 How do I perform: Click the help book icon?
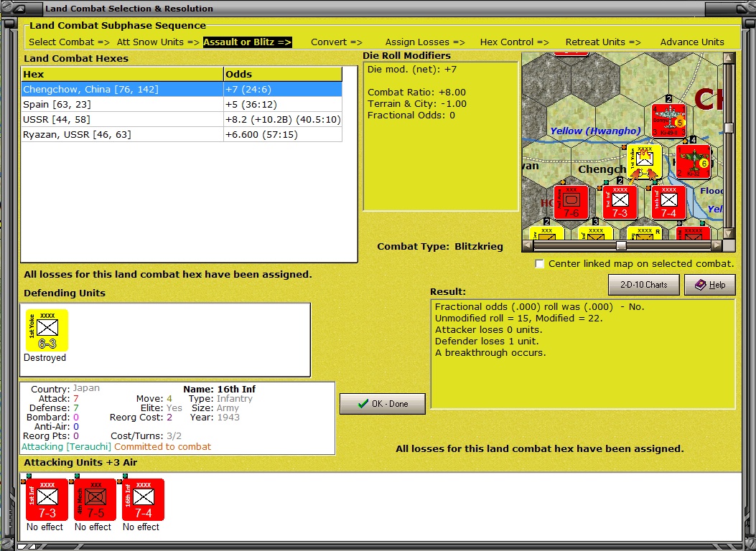click(x=700, y=285)
